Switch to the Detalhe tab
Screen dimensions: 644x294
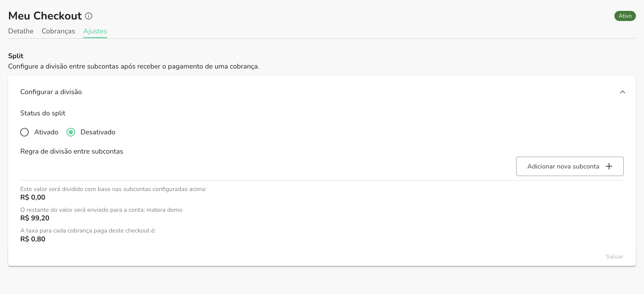tap(21, 31)
